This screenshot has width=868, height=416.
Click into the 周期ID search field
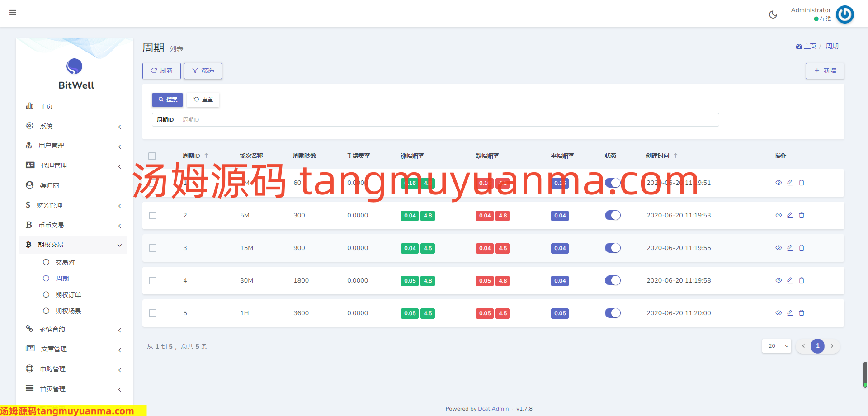(448, 120)
